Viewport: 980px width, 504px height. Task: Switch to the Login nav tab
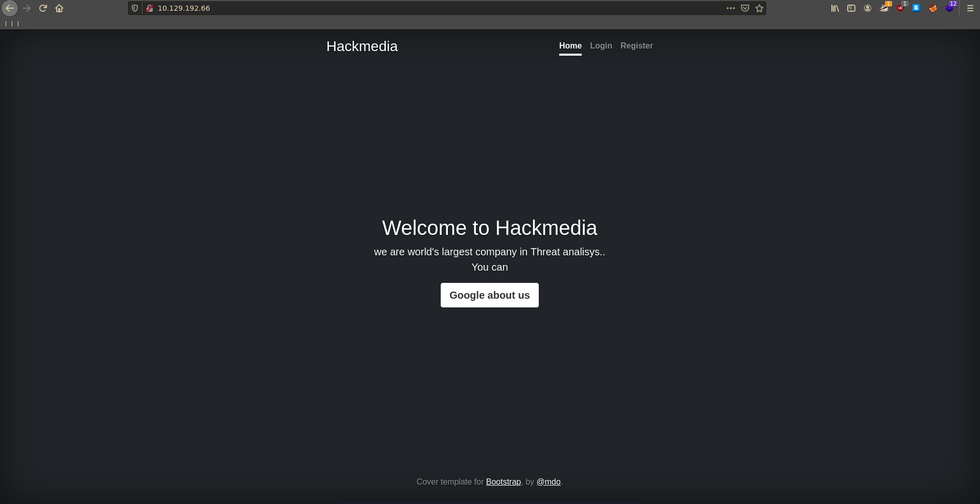click(x=601, y=45)
